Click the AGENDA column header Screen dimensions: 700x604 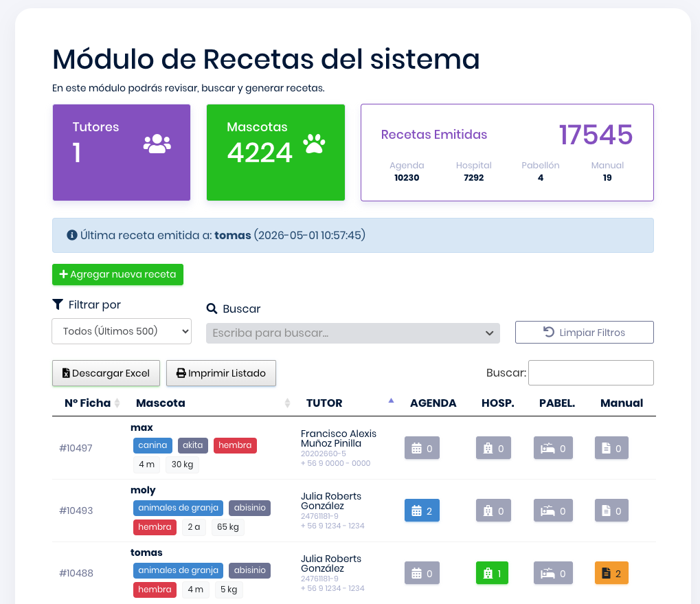pyautogui.click(x=433, y=403)
